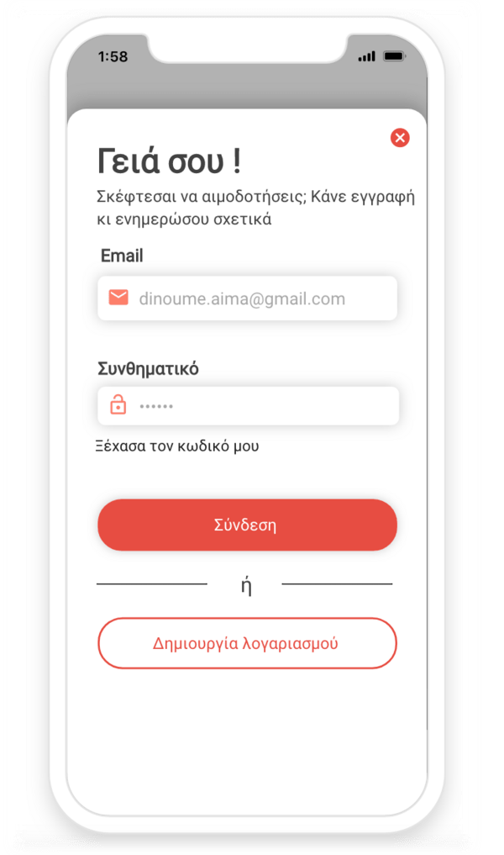The image size is (504, 855).
Task: Click the envelope icon in the Email field
Action: tap(118, 298)
